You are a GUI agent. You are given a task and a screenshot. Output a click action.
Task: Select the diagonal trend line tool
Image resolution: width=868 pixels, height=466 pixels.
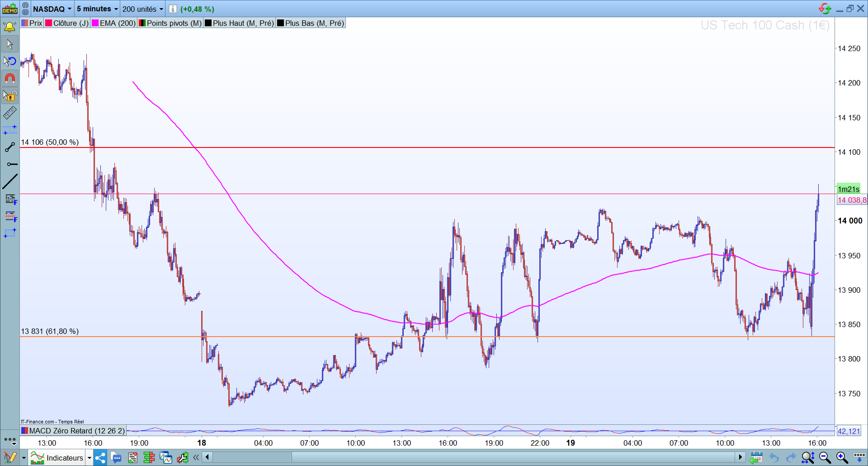9,181
